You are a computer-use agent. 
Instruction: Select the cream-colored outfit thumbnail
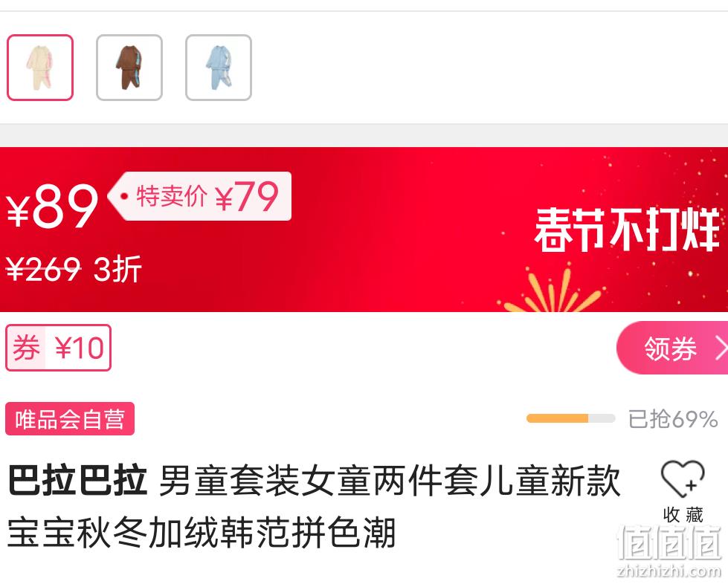click(x=40, y=68)
